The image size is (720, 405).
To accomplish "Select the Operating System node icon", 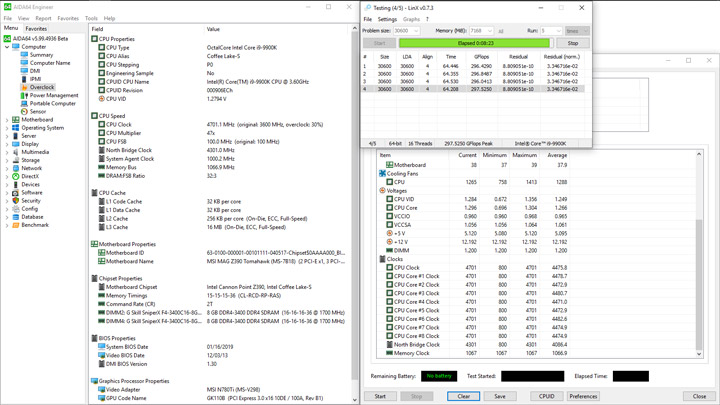I will tap(16, 128).
